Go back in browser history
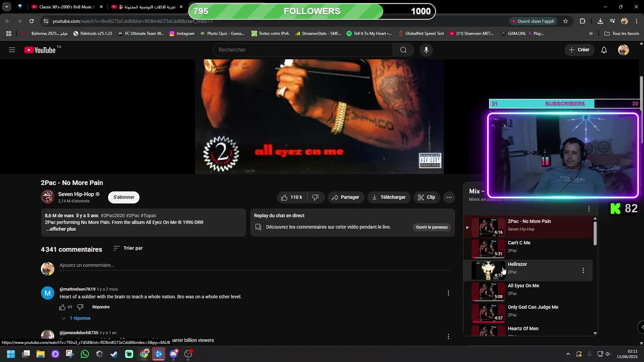 click(x=8, y=21)
